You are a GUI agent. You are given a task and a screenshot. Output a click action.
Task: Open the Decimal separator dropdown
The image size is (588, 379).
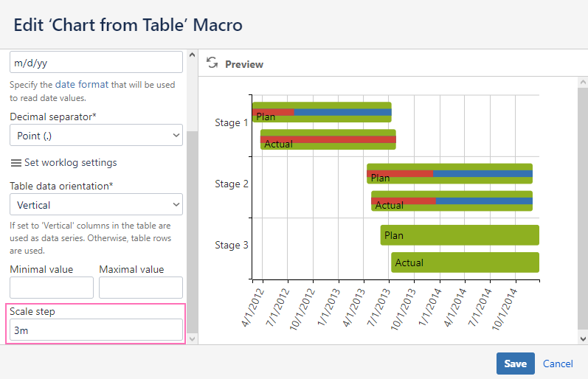click(x=96, y=136)
